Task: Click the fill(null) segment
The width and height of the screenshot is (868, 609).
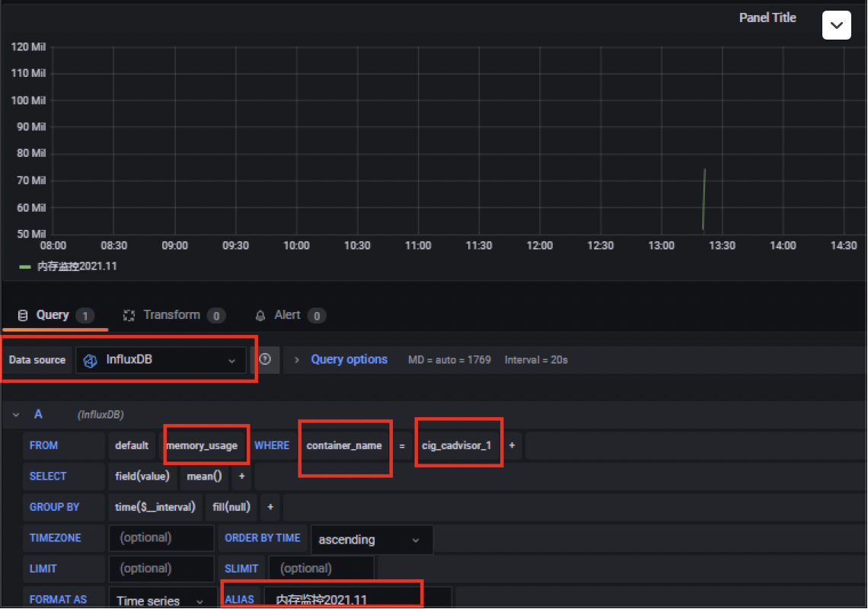Action: [231, 507]
